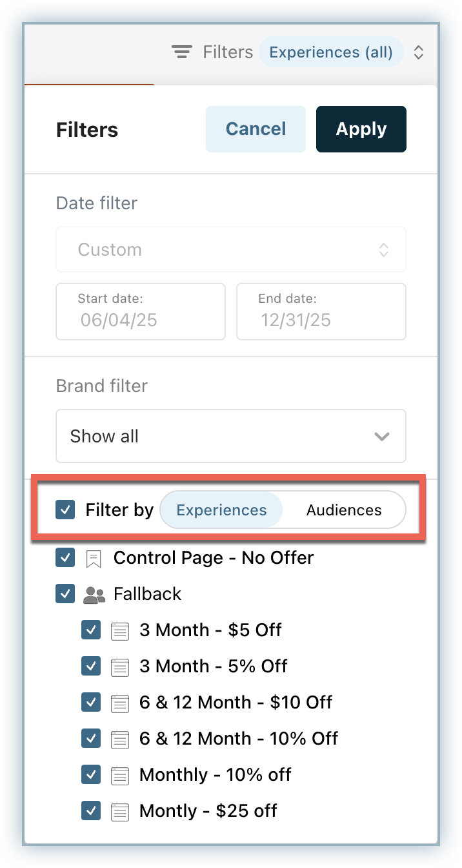The height and width of the screenshot is (868, 462).
Task: Click the people icon beside Fallback
Action: pyautogui.click(x=94, y=594)
